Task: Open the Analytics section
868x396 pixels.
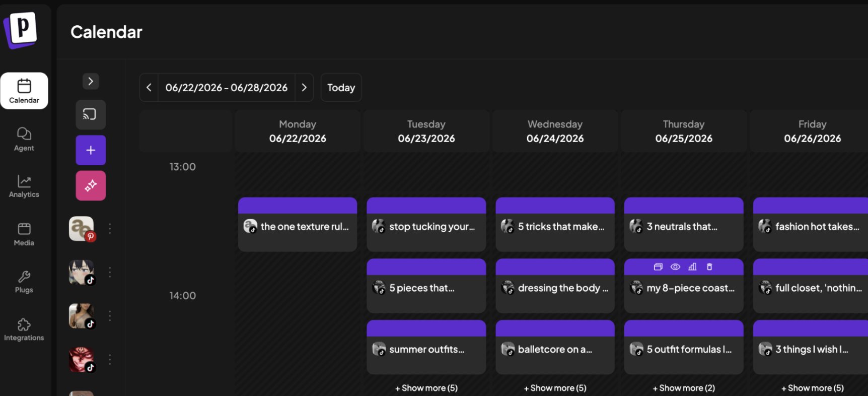Action: 24,186
